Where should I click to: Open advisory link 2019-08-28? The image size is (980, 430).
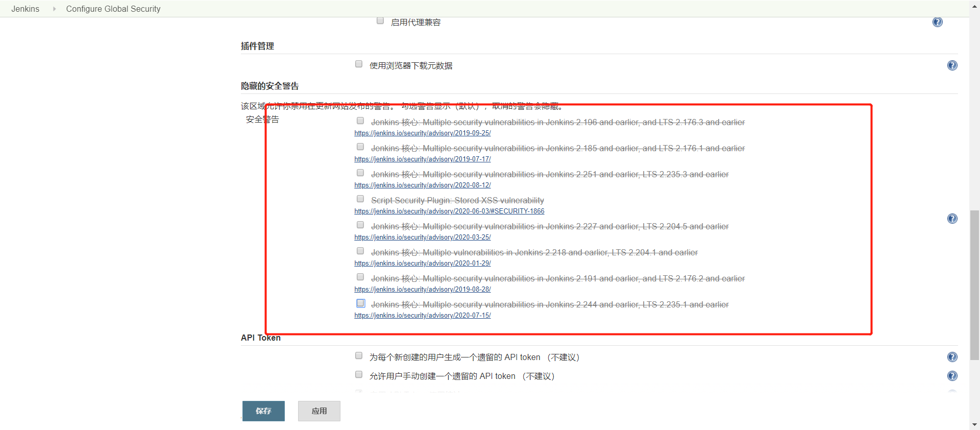tap(423, 290)
